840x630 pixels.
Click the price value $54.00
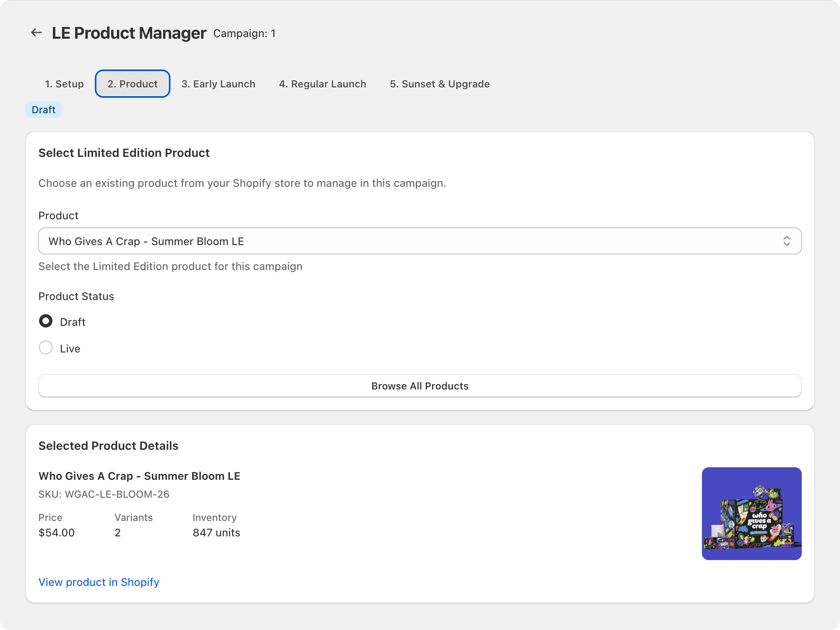(x=57, y=532)
